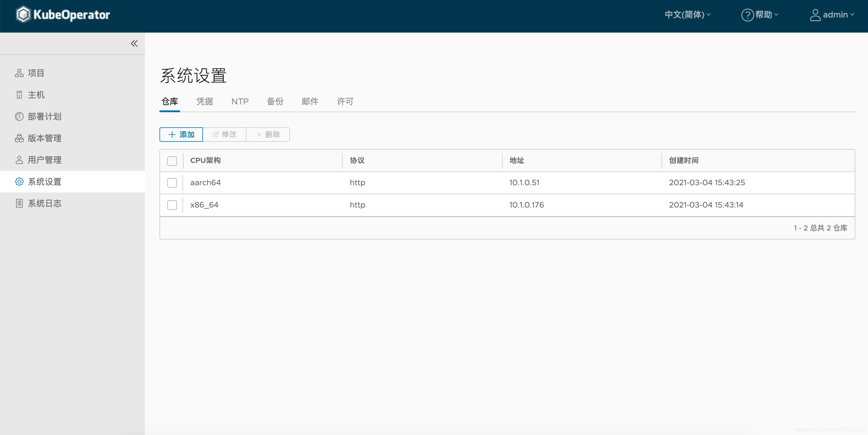Viewport: 868px width, 435px height.
Task: Check the x86_64 repository row checkbox
Action: [x=172, y=205]
